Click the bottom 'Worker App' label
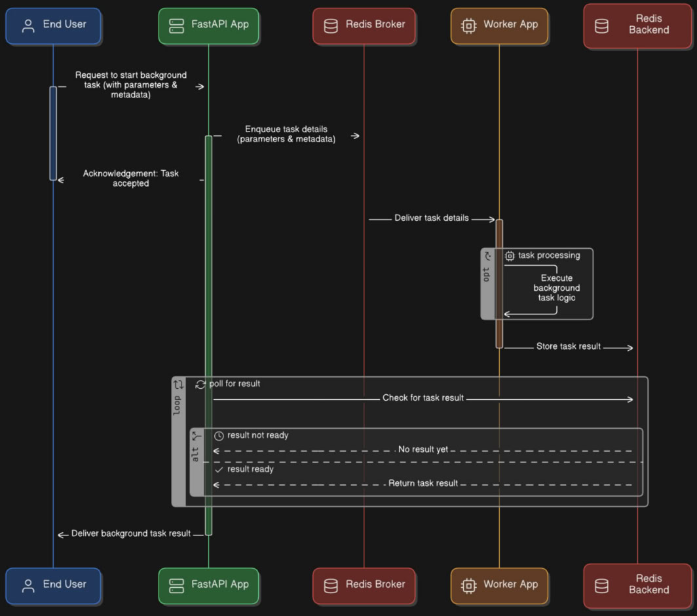Image resolution: width=697 pixels, height=616 pixels. (x=511, y=585)
